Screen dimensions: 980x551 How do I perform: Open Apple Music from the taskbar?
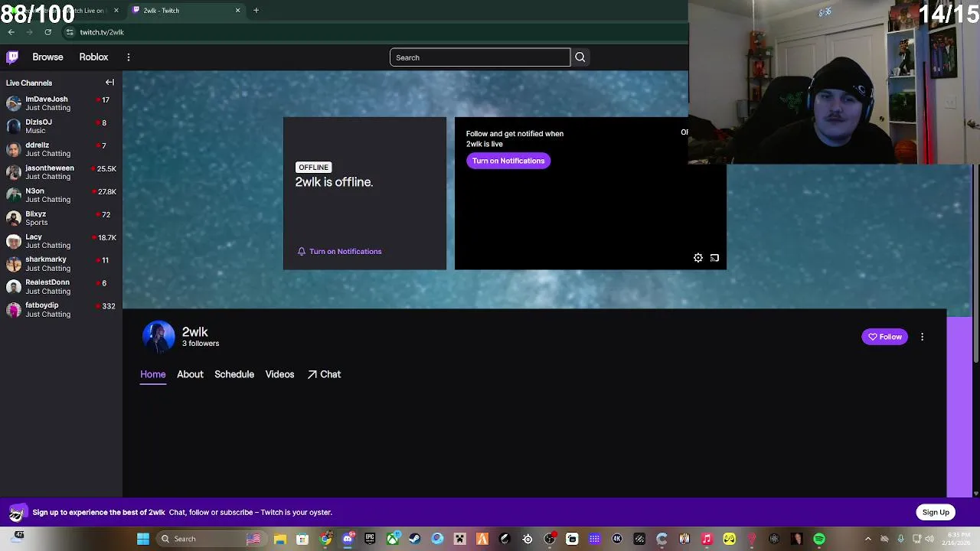pyautogui.click(x=707, y=539)
